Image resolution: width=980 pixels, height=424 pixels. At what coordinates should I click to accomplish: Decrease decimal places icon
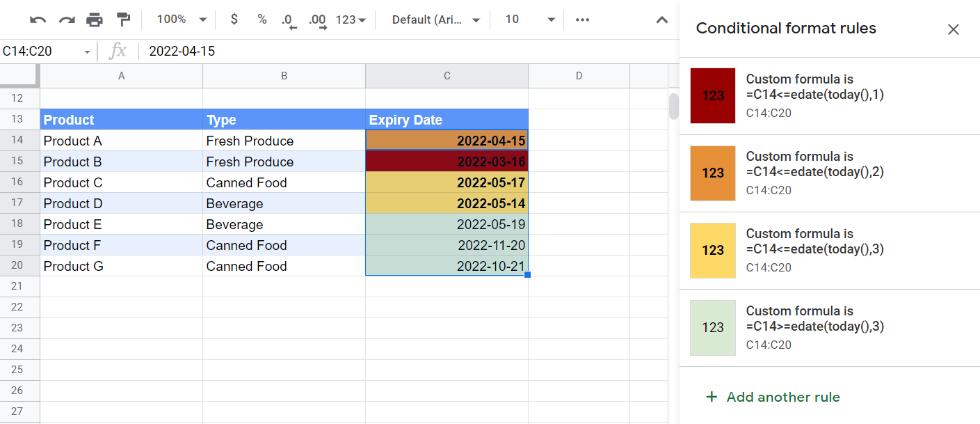(x=288, y=19)
